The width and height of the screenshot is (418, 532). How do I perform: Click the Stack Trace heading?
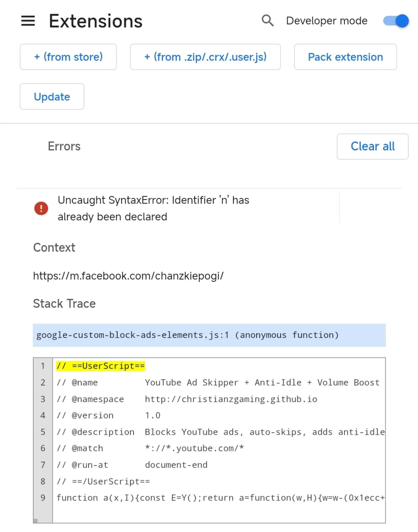pyautogui.click(x=64, y=304)
